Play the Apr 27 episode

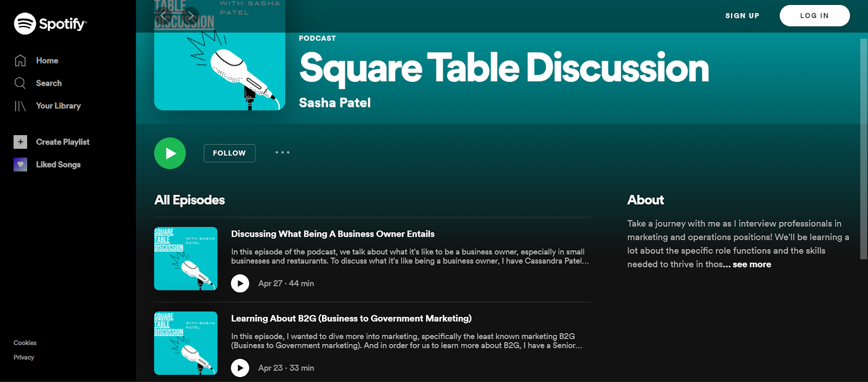(x=240, y=283)
